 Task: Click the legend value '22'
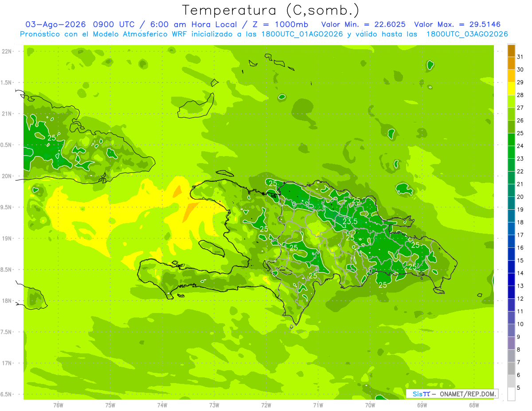pyautogui.click(x=520, y=171)
